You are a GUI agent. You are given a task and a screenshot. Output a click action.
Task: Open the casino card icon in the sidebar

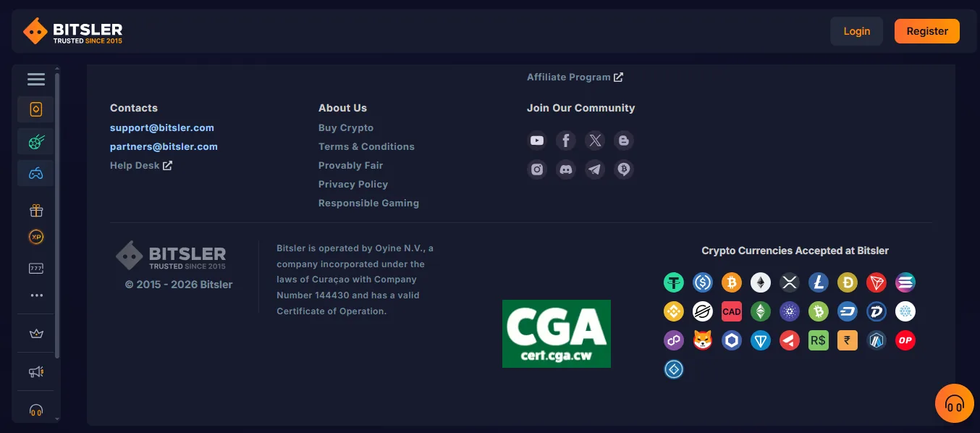36,109
